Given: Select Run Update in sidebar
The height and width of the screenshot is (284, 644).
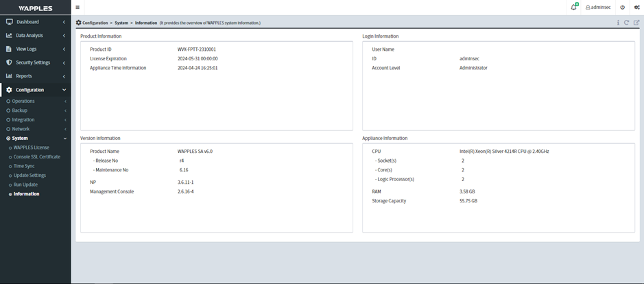Looking at the screenshot, I should [27, 185].
